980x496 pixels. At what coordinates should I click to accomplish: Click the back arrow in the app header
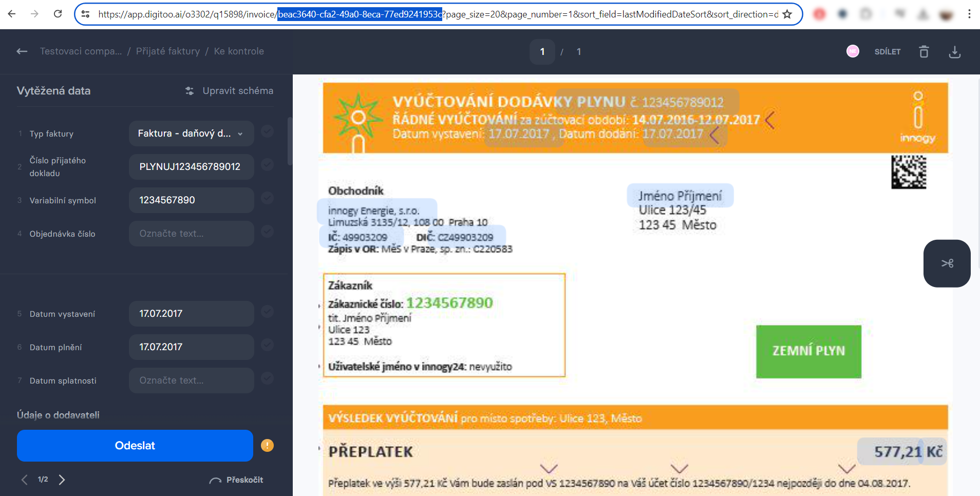tap(22, 51)
